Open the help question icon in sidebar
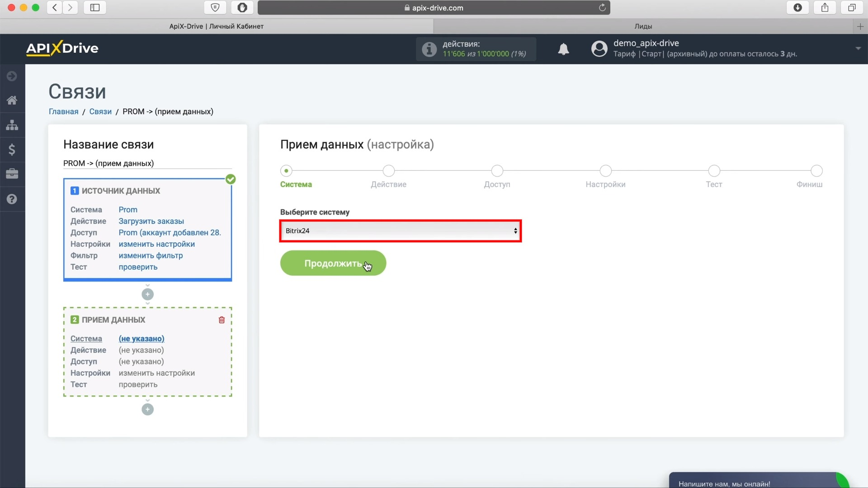Image resolution: width=868 pixels, height=488 pixels. pos(12,199)
